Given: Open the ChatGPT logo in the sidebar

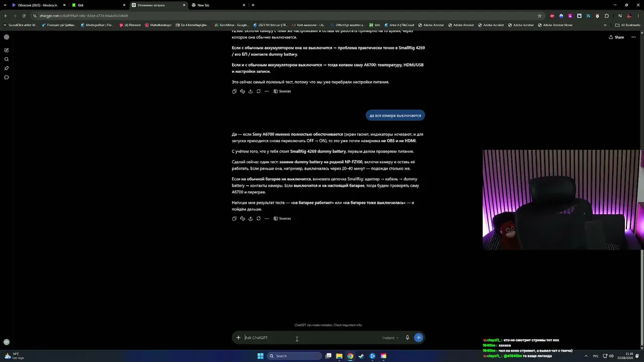Looking at the screenshot, I should click(x=7, y=37).
